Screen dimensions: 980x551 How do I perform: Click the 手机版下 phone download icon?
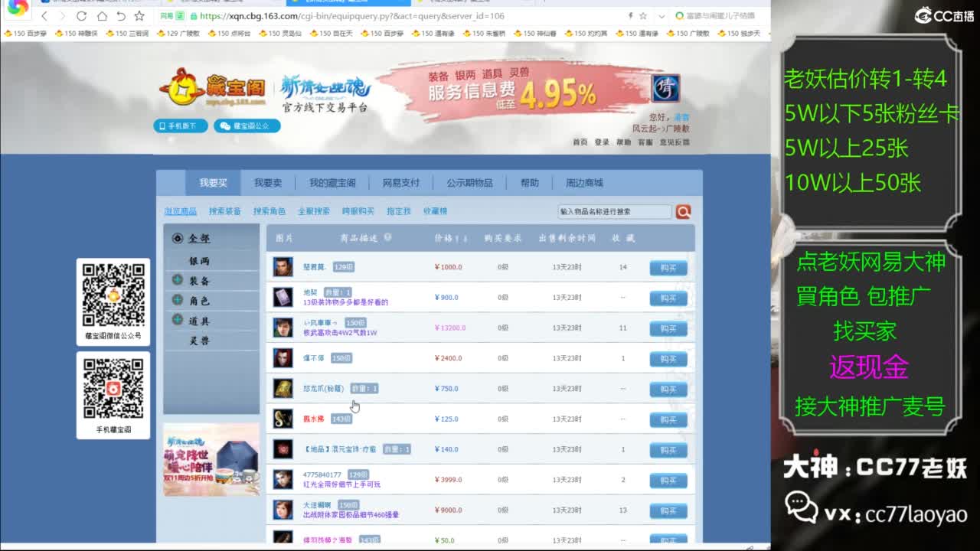tap(179, 126)
